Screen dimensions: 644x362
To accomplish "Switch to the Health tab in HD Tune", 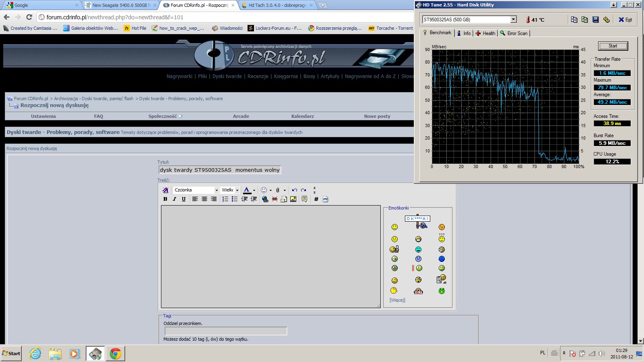I will pyautogui.click(x=485, y=33).
